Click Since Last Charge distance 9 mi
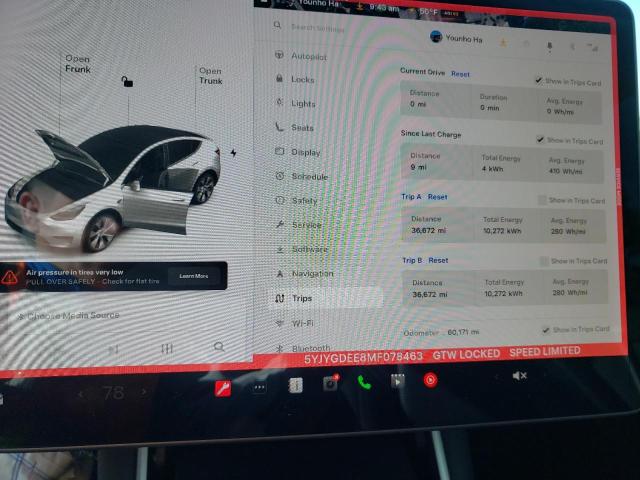The width and height of the screenshot is (640, 480). (x=418, y=167)
